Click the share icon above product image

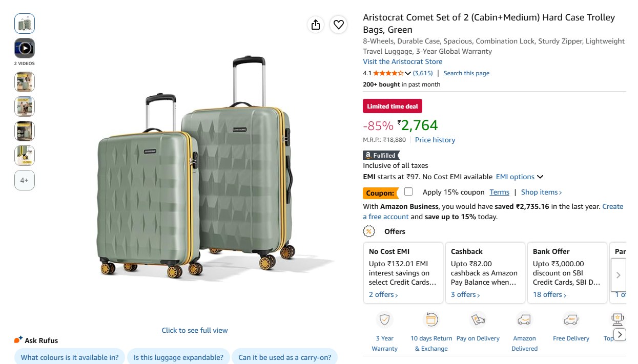(x=316, y=25)
